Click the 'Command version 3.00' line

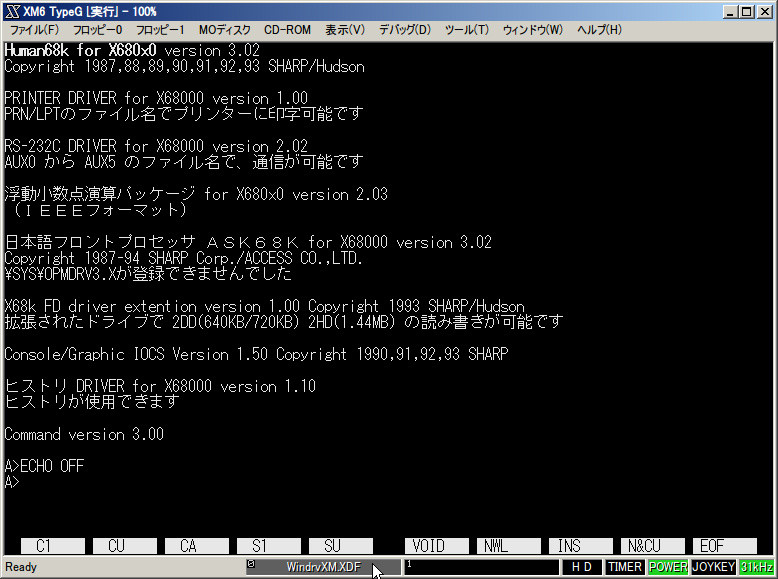(84, 434)
